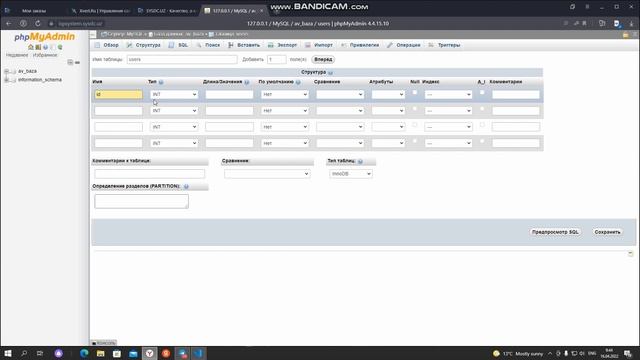Image resolution: width=640 pixels, height=360 pixels.
Task: Click the help icon next to PARTITION definition
Action: tap(186, 187)
